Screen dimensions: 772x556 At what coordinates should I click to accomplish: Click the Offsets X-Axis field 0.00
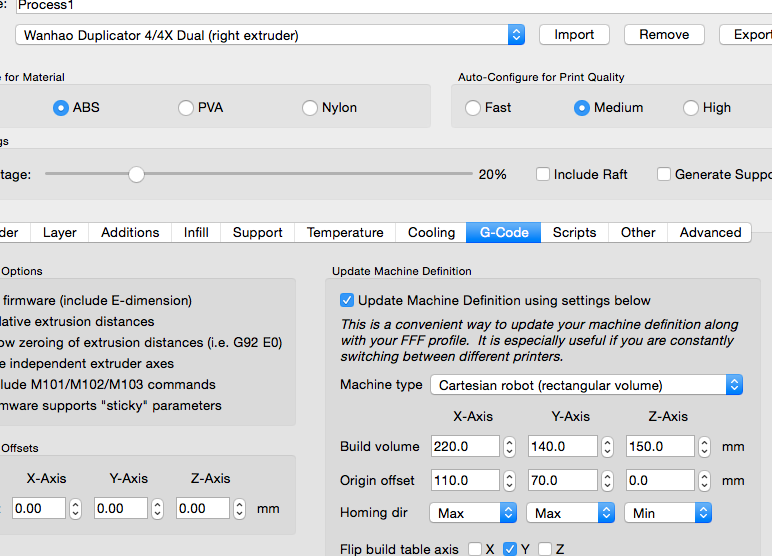(38, 509)
